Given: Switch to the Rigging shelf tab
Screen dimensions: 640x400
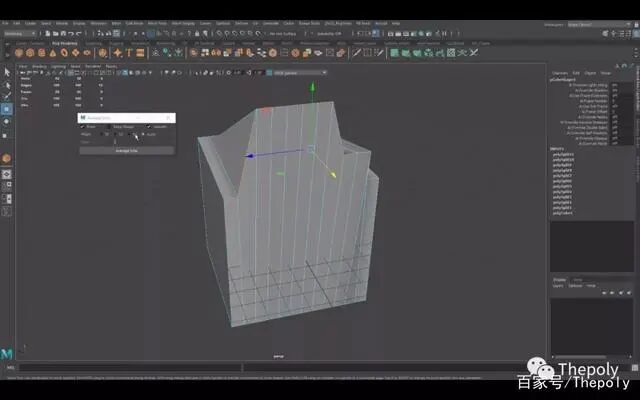Looking at the screenshot, I should pos(116,43).
